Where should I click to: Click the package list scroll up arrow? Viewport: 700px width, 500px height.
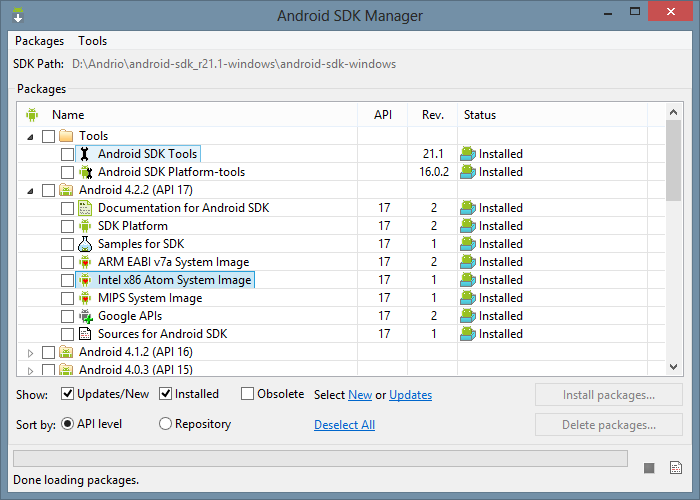click(x=673, y=112)
